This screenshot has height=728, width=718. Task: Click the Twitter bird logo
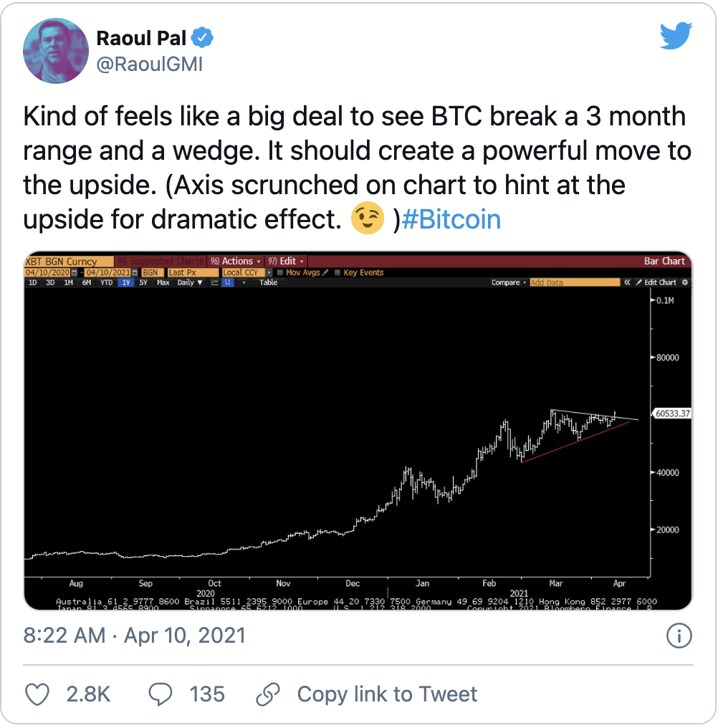(676, 36)
